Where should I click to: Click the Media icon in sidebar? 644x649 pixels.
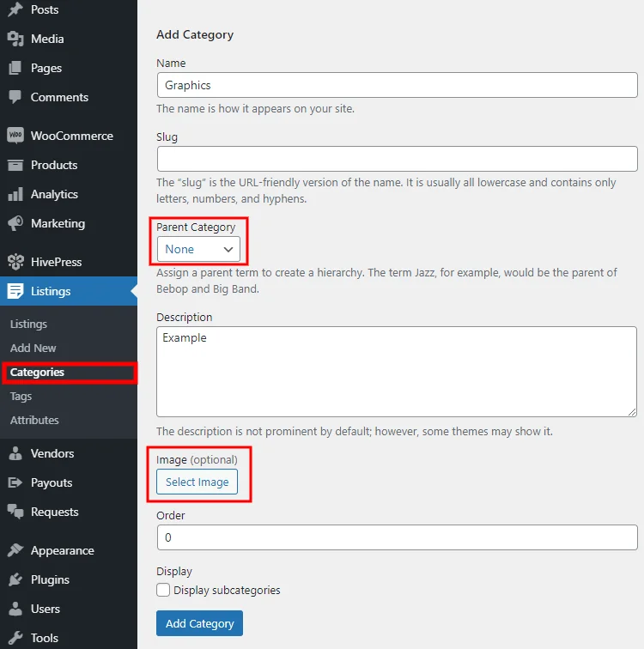point(15,39)
